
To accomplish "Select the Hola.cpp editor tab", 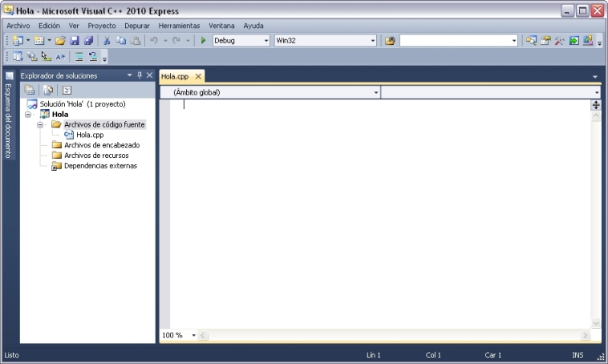I will 175,76.
